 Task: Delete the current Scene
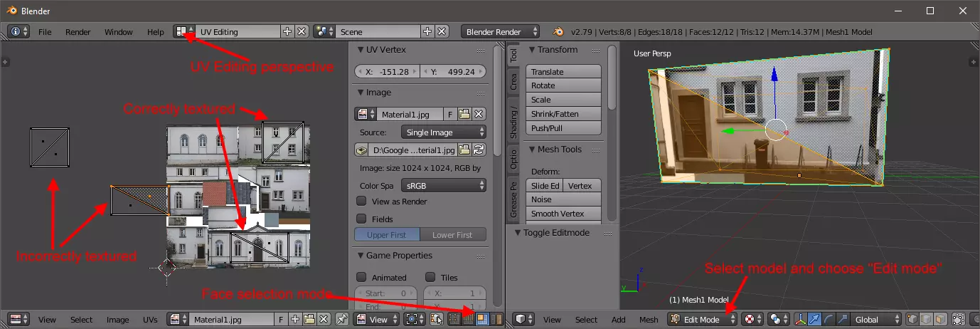coord(442,31)
